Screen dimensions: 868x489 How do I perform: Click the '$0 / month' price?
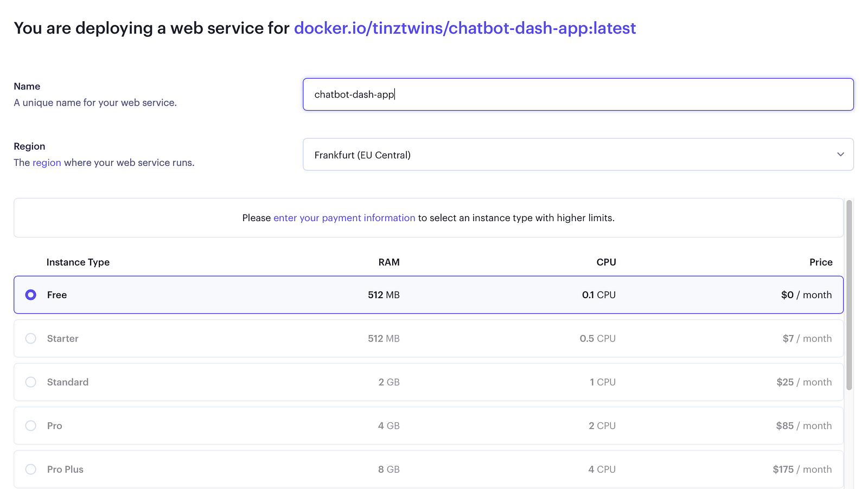point(806,295)
